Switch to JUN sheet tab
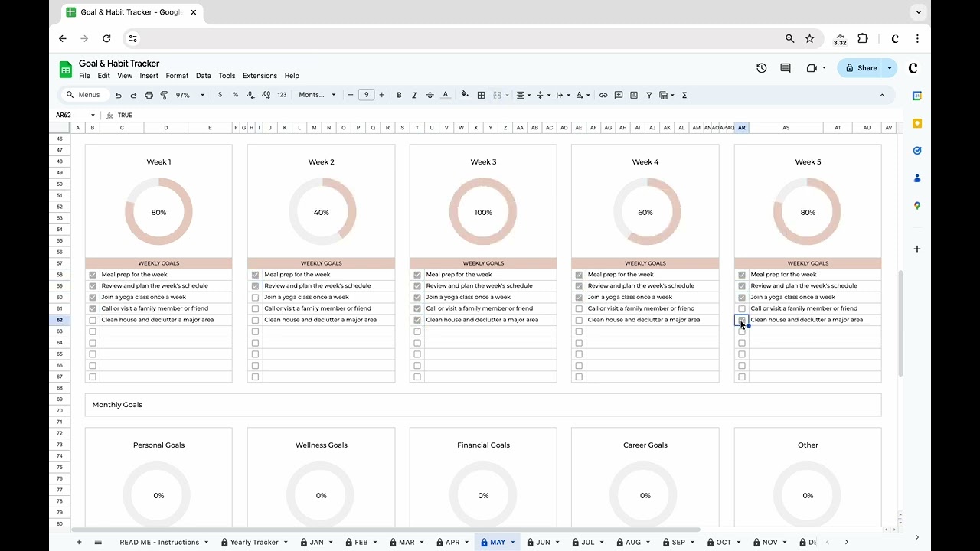 [x=543, y=542]
